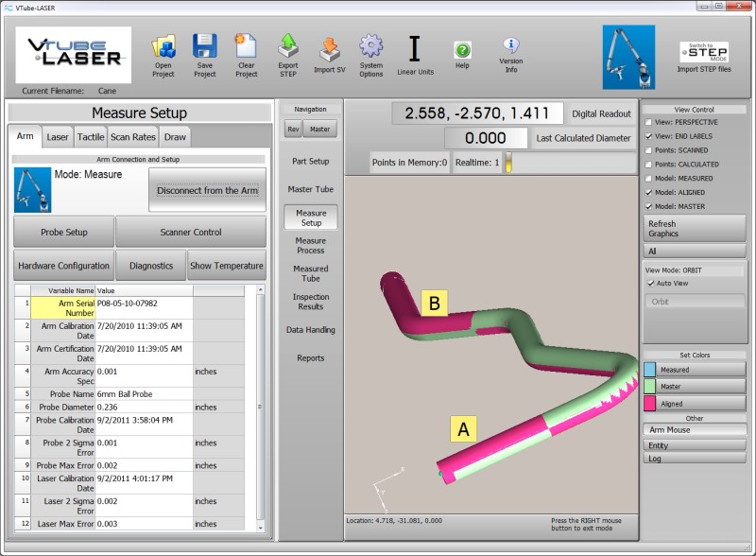This screenshot has width=756, height=556.
Task: Click the Linear Units icon
Action: (x=415, y=49)
